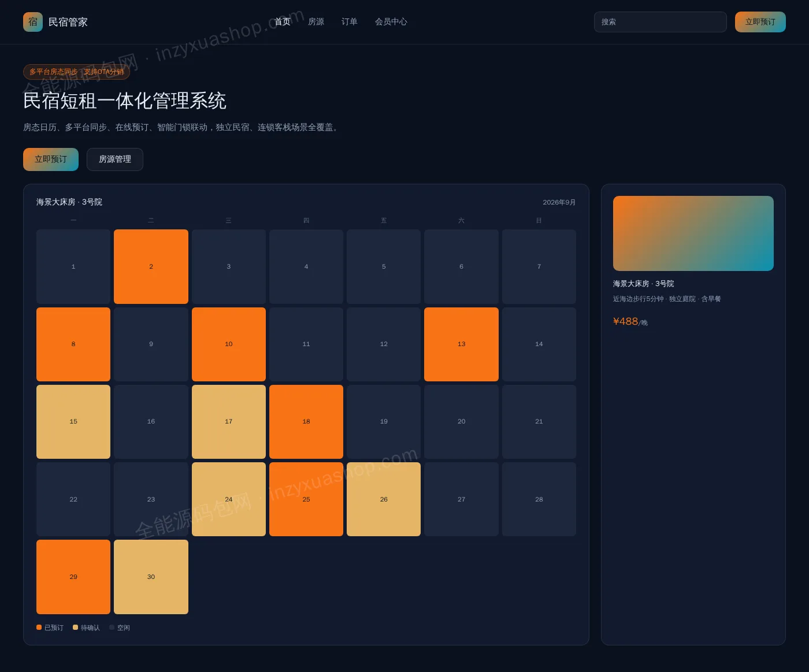Image resolution: width=809 pixels, height=672 pixels.
Task: Select booked date 29
Action: click(73, 577)
